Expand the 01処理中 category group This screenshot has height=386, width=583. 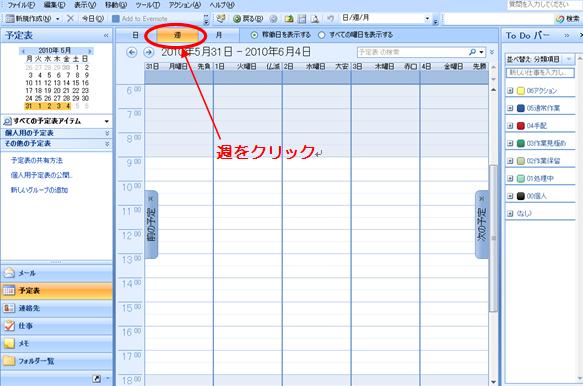(510, 178)
